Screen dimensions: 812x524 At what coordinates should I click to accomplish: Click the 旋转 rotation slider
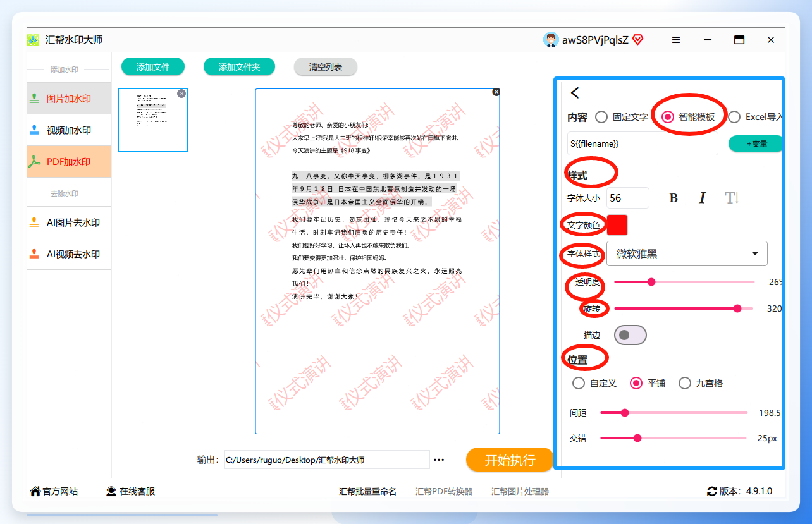click(684, 308)
